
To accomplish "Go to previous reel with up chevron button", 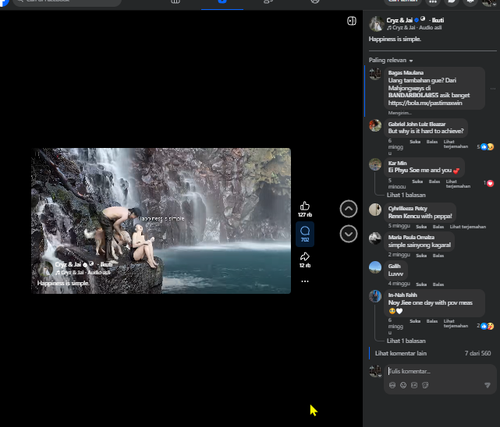I will [x=348, y=209].
